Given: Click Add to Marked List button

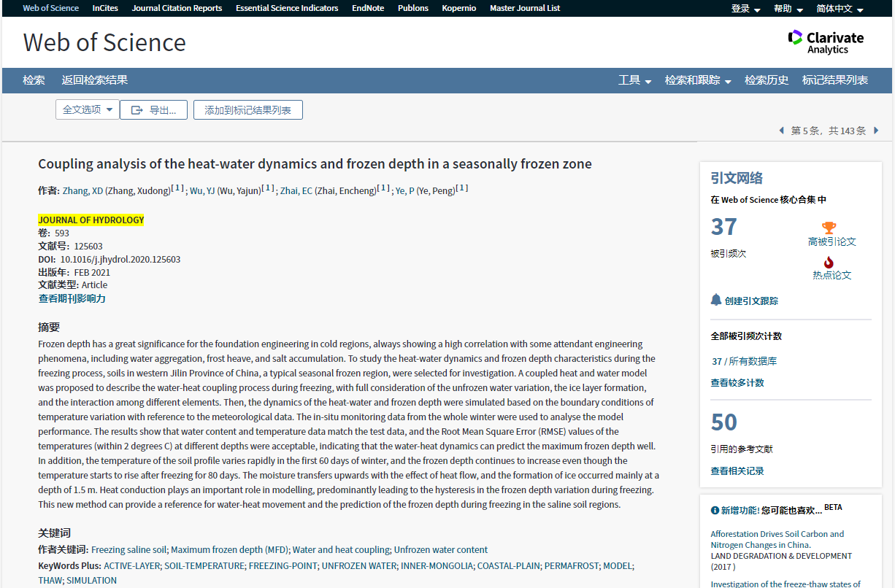Looking at the screenshot, I should coord(247,110).
